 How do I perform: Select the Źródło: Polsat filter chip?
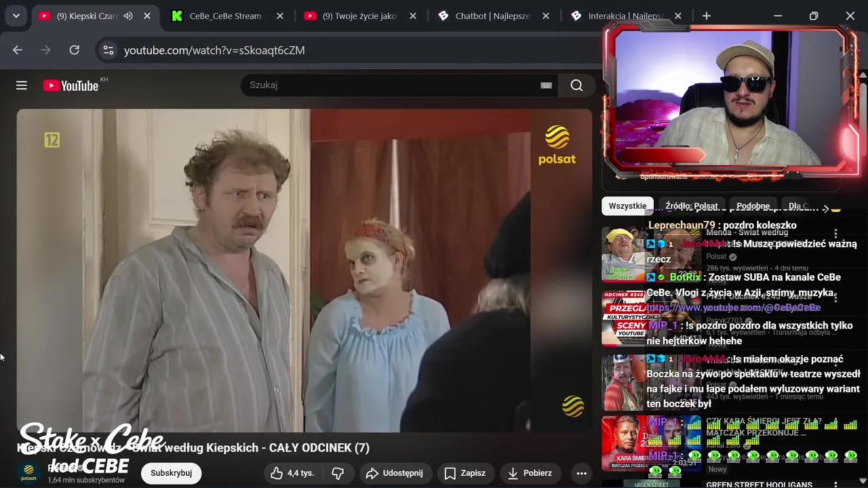(x=692, y=206)
